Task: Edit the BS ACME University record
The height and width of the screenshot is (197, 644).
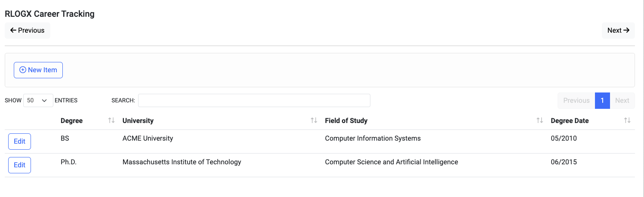Action: coord(20,142)
